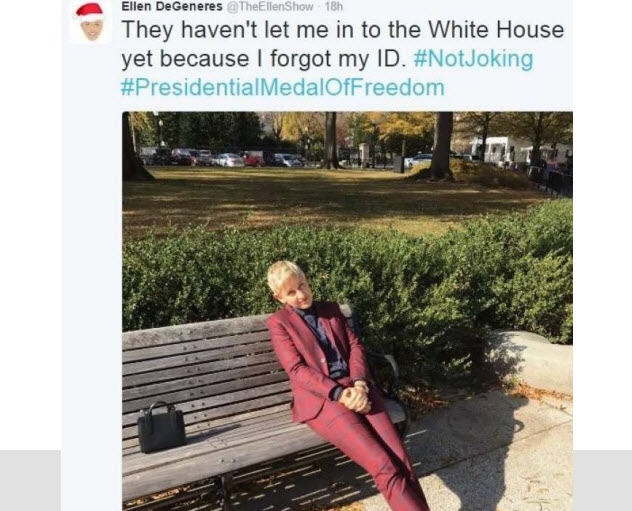The height and width of the screenshot is (511, 632).
Task: Open the Ellen DeGeneres display name link
Action: tap(172, 6)
